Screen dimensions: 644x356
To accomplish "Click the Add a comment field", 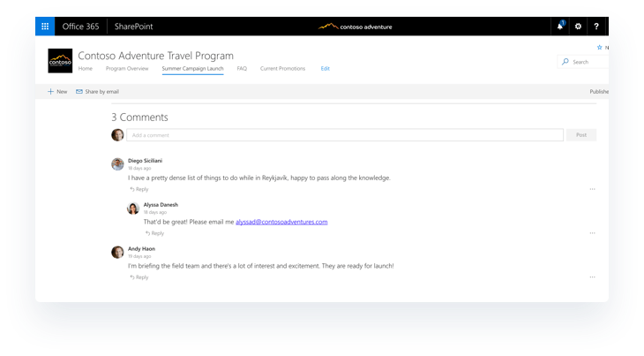I will coord(345,135).
